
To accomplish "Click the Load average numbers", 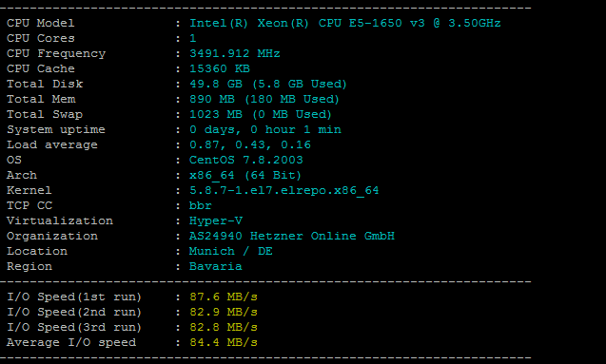I will pyautogui.click(x=250, y=144).
